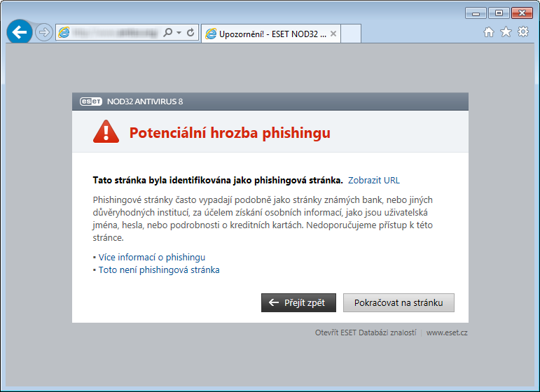Screen dimensions: 540x392
Task: Open Favorites star icon
Action: 506,32
